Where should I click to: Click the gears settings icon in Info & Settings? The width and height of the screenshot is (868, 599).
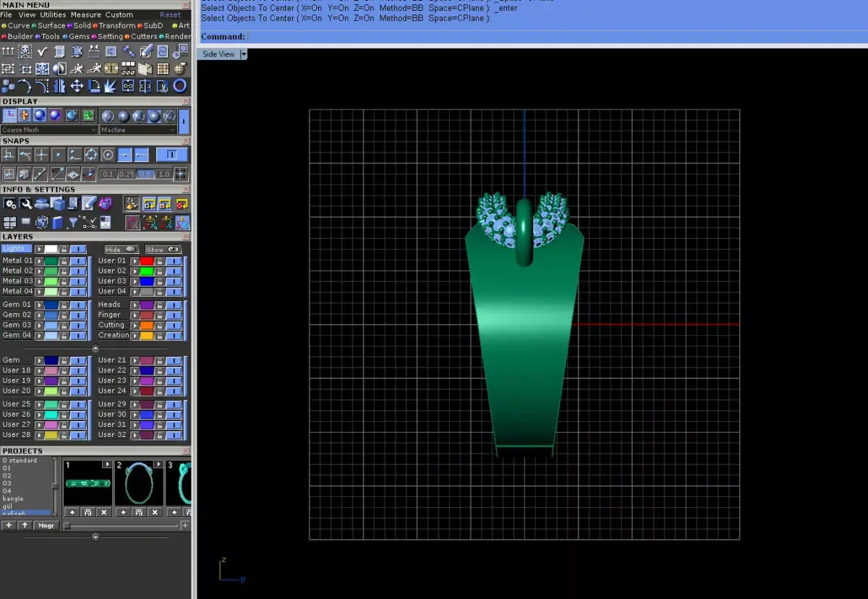[x=9, y=203]
